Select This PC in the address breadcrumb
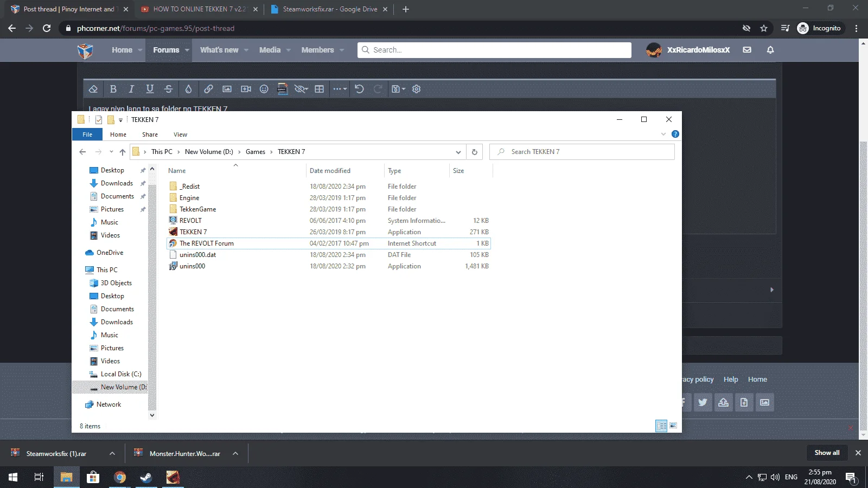 tap(162, 152)
